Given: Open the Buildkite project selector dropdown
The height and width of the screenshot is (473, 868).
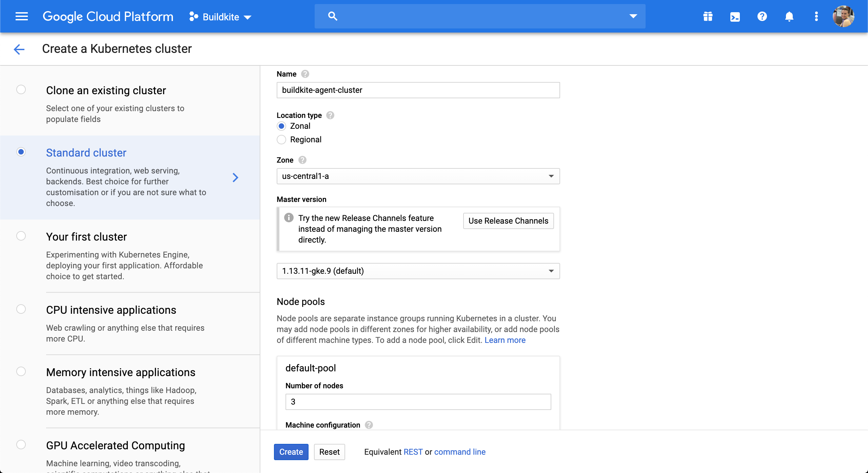Looking at the screenshot, I should click(x=220, y=17).
